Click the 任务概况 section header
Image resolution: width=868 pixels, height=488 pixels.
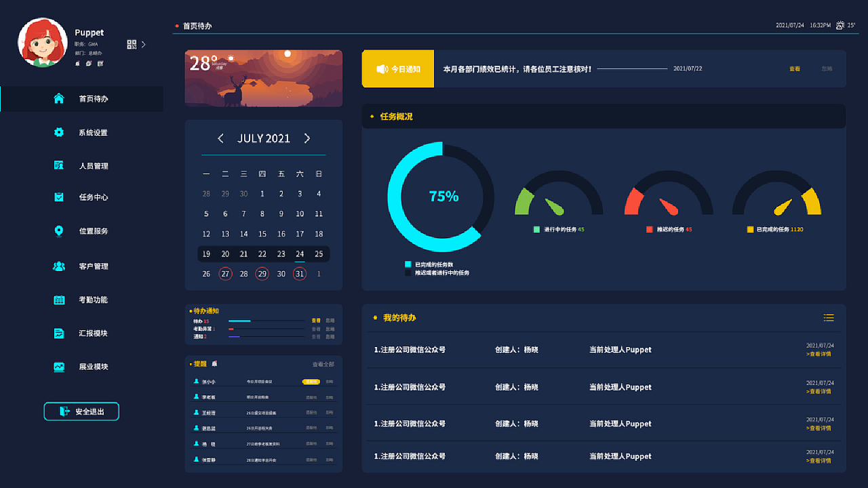coord(604,117)
